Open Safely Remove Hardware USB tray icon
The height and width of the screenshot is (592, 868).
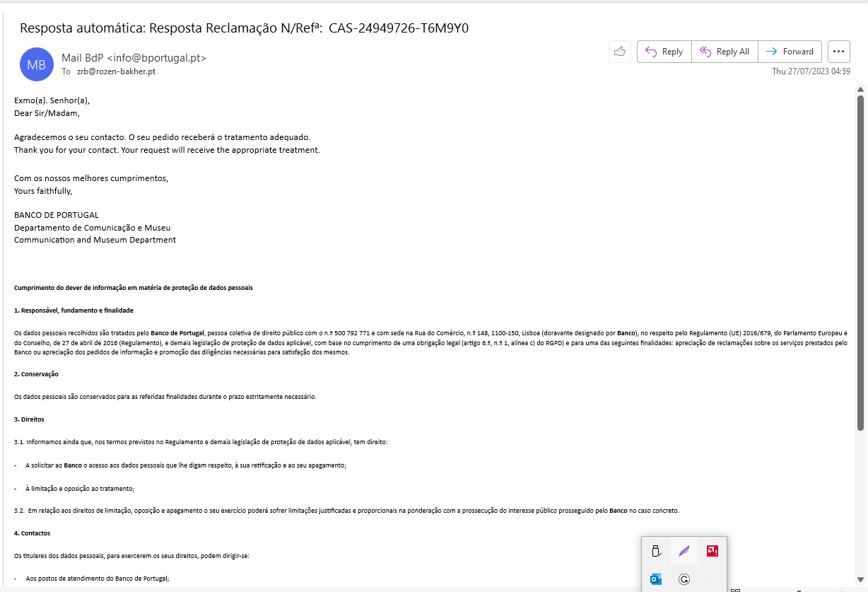point(656,551)
